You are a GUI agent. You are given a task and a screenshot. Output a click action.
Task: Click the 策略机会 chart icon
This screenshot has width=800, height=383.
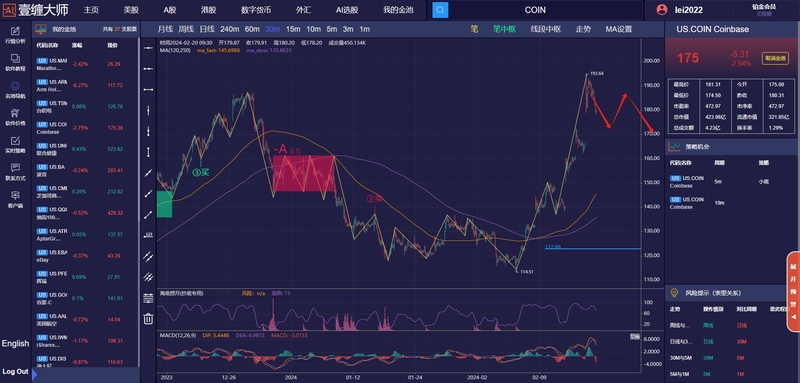[674, 146]
